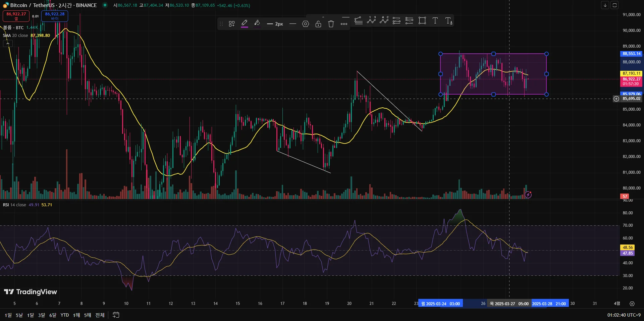Screen dimensions: 644x321
Task: Select the 1해 time range
Action: click(x=76, y=315)
